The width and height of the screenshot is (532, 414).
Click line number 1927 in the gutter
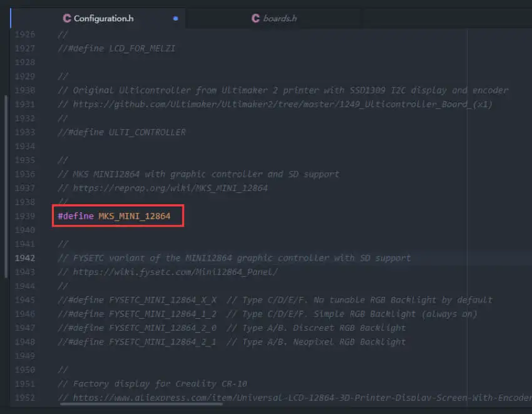coord(25,49)
